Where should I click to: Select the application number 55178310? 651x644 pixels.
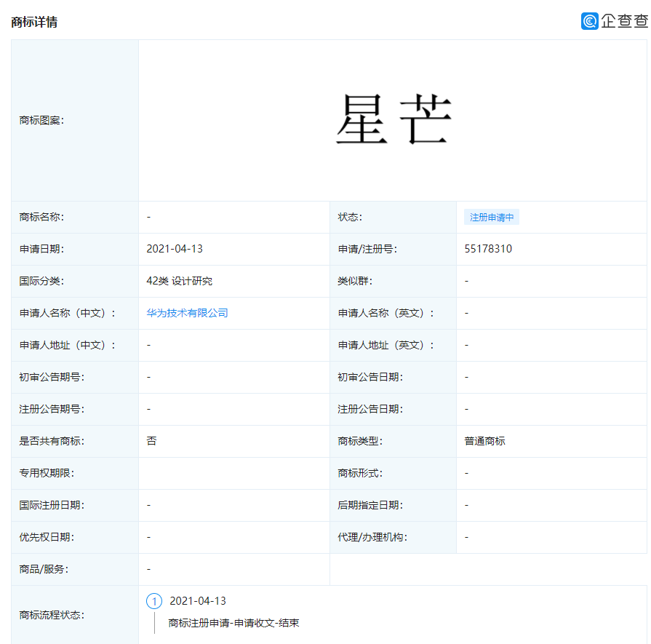488,249
